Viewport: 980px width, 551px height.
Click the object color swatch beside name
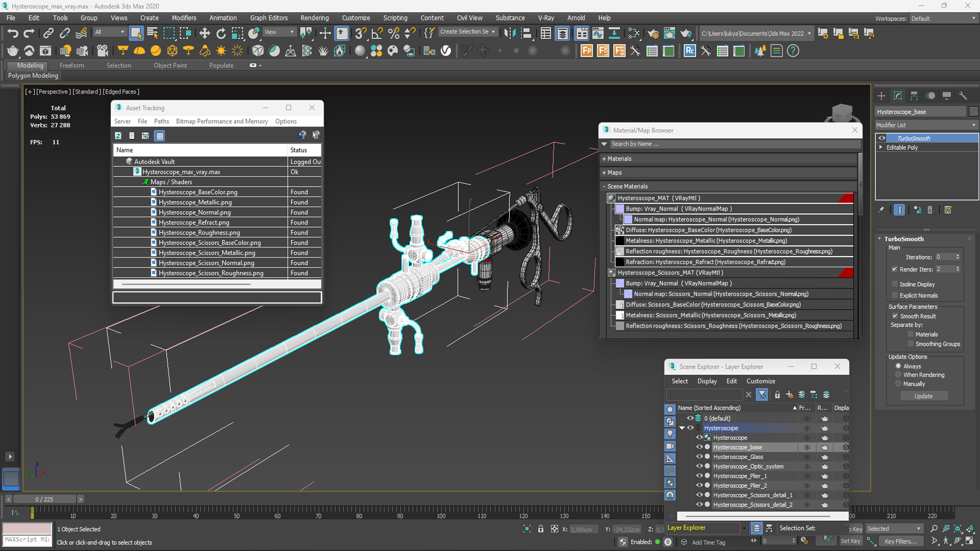973,112
